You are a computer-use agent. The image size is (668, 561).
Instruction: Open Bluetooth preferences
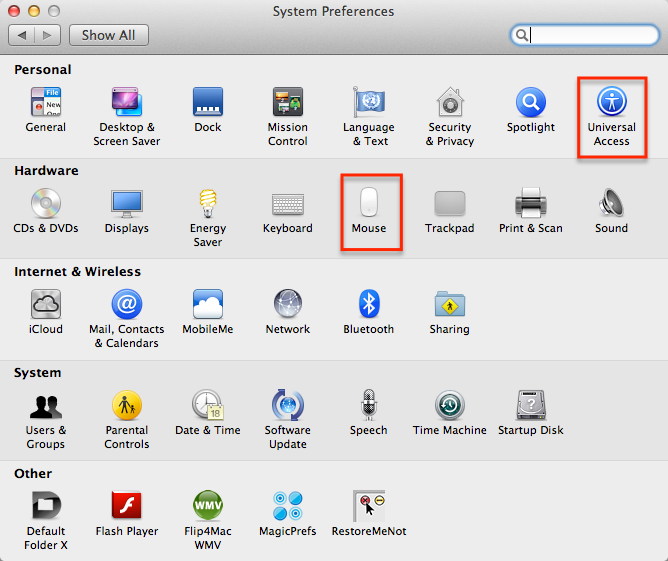369,305
